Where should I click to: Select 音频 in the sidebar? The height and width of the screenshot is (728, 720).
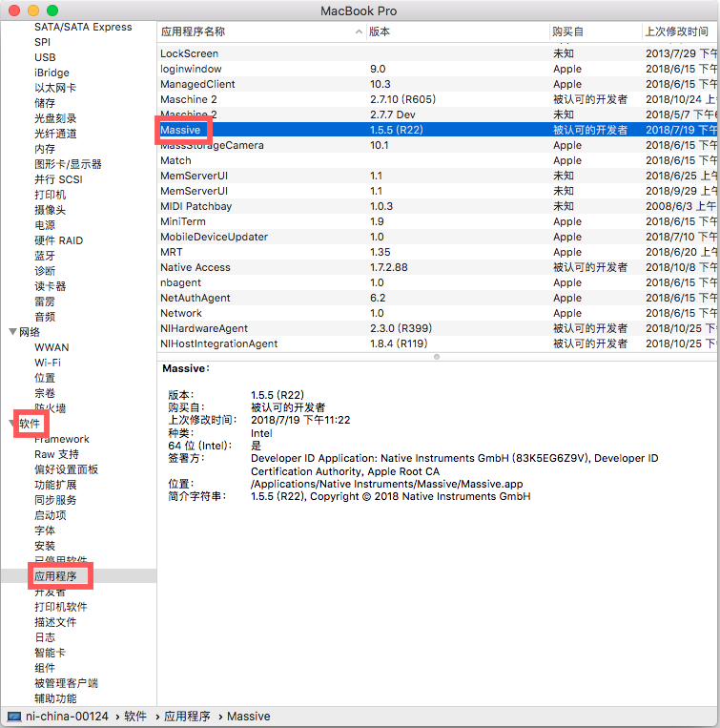click(x=45, y=317)
